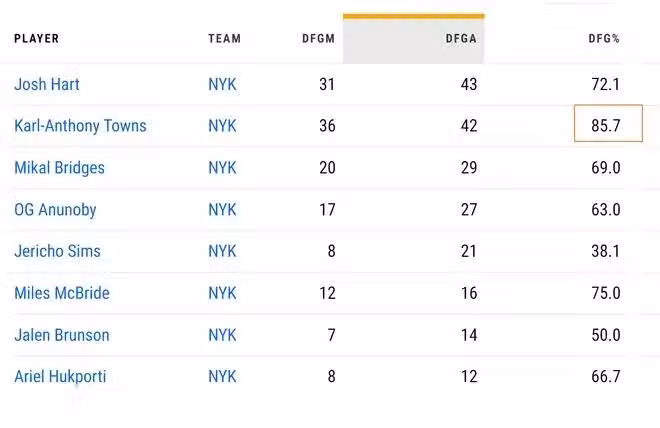This screenshot has height=428, width=660.
Task: Sort by the PLAYER column header
Action: pos(36,39)
